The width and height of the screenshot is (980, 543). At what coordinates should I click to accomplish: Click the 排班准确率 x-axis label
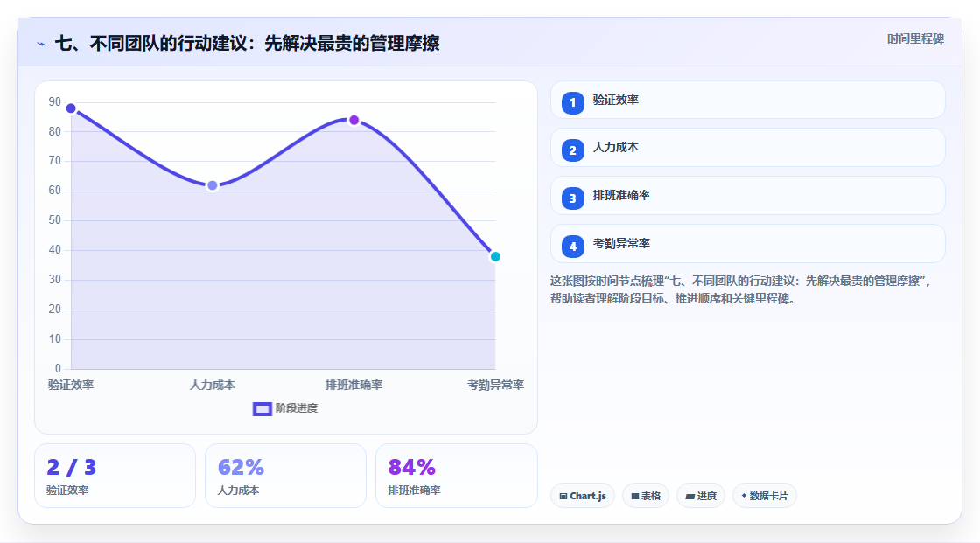click(353, 385)
